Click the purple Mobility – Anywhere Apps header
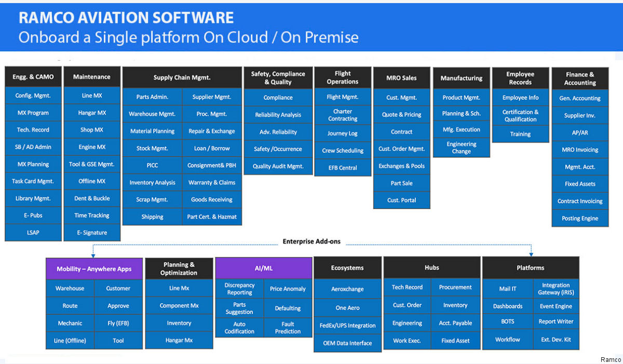This screenshot has width=623, height=364. (x=94, y=269)
